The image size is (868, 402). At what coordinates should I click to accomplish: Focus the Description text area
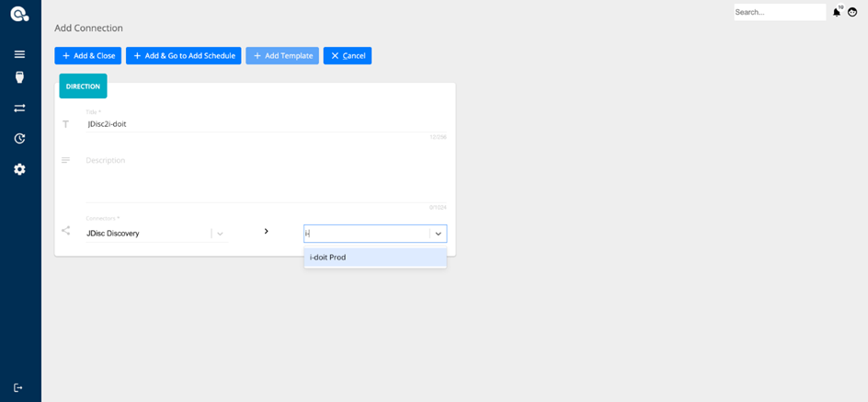[265, 175]
